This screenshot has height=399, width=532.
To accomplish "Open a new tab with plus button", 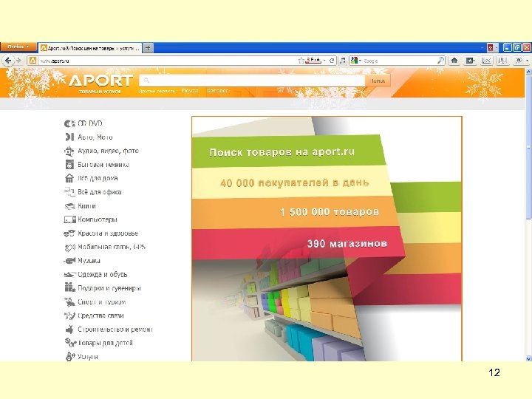I will point(148,48).
